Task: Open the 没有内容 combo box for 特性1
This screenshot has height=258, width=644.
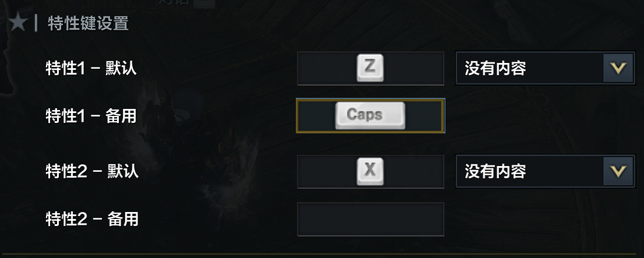Action: point(530,69)
